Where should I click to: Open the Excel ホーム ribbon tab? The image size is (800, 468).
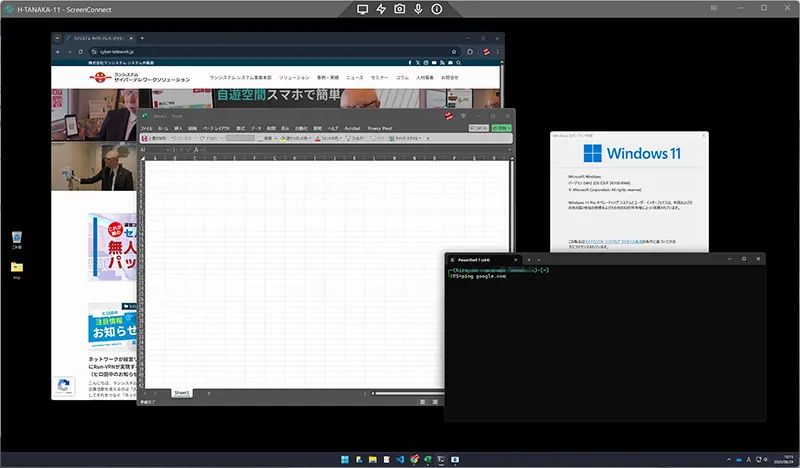click(x=162, y=128)
